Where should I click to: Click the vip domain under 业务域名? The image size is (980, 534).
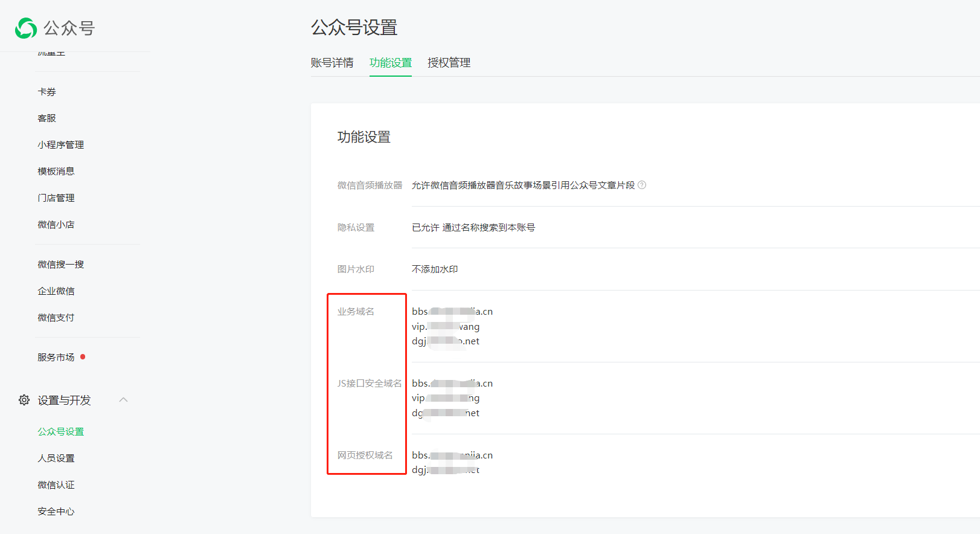(446, 327)
